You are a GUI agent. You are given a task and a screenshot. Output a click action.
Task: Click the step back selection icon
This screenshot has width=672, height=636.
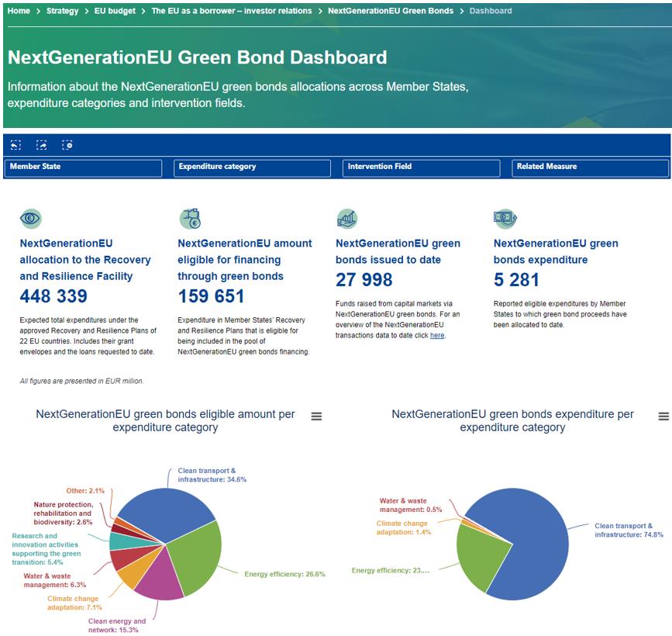16,145
